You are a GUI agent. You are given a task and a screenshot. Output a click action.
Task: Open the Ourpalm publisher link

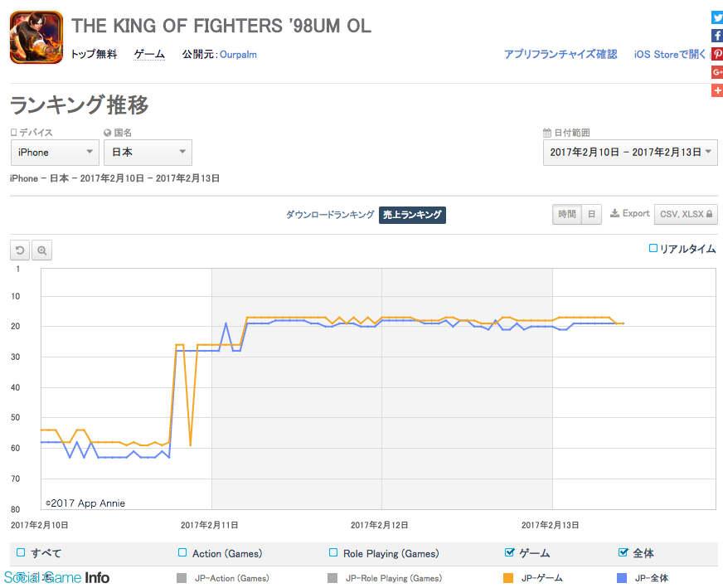point(238,55)
